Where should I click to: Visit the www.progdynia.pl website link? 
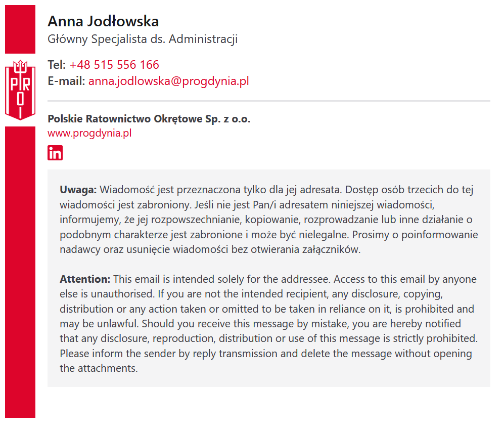coord(89,133)
